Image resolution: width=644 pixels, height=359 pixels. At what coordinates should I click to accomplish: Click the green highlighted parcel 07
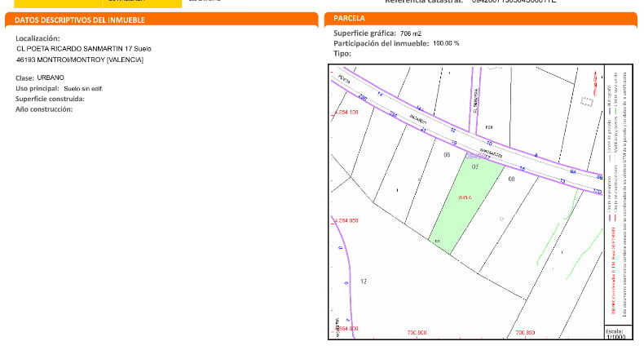click(x=466, y=204)
